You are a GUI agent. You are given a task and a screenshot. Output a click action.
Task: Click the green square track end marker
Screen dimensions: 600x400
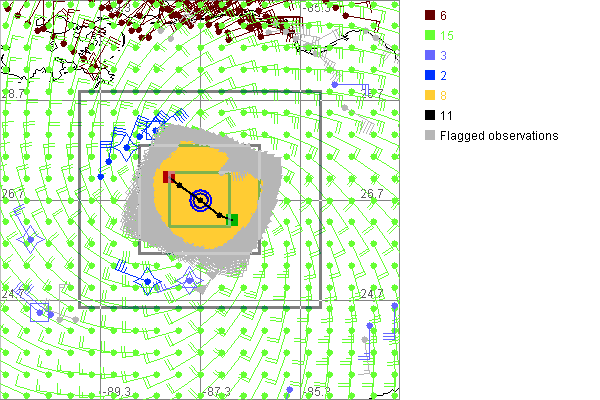pos(232,220)
